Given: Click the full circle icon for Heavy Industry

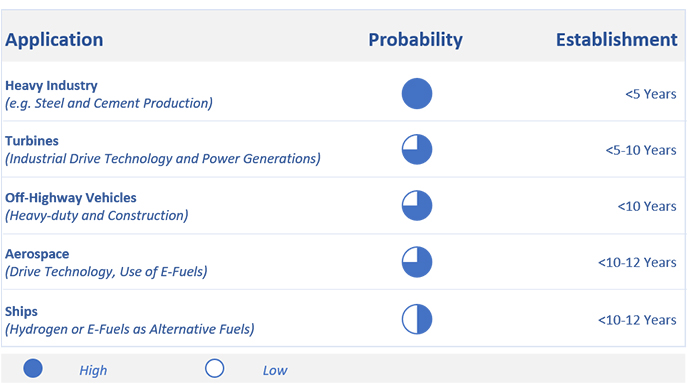Looking at the screenshot, I should [x=417, y=94].
